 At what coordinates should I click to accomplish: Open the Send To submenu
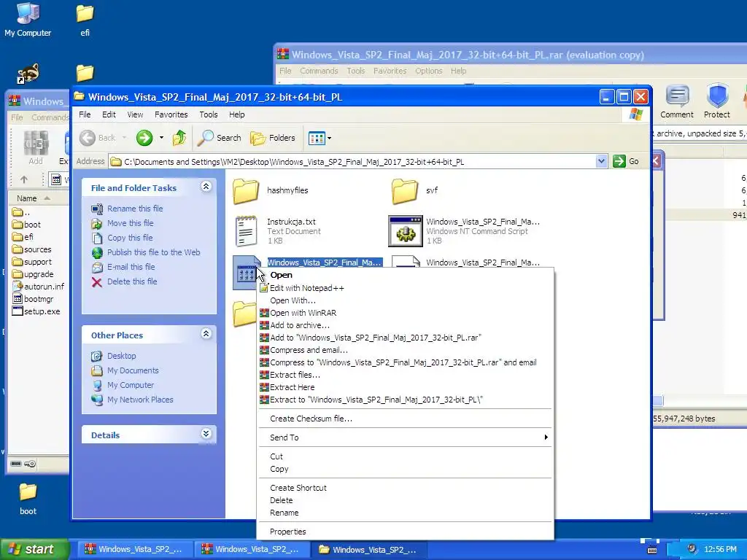point(406,437)
